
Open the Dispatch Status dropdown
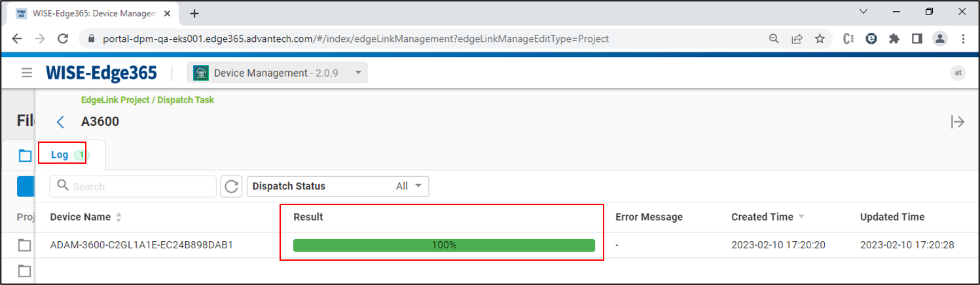pos(337,186)
